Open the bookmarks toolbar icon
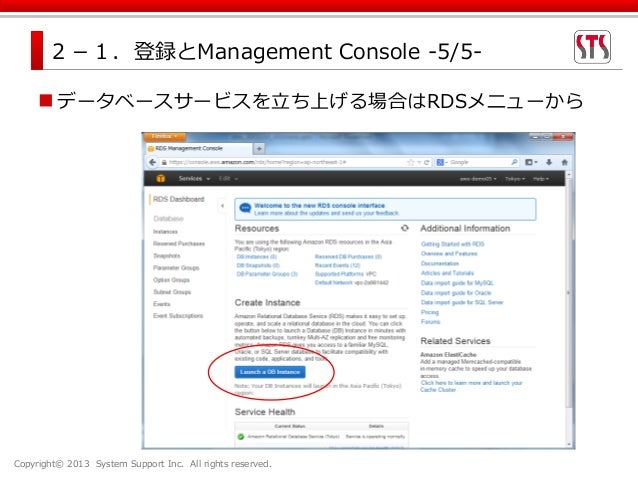This screenshot has height=479, width=638. pyautogui.click(x=531, y=162)
